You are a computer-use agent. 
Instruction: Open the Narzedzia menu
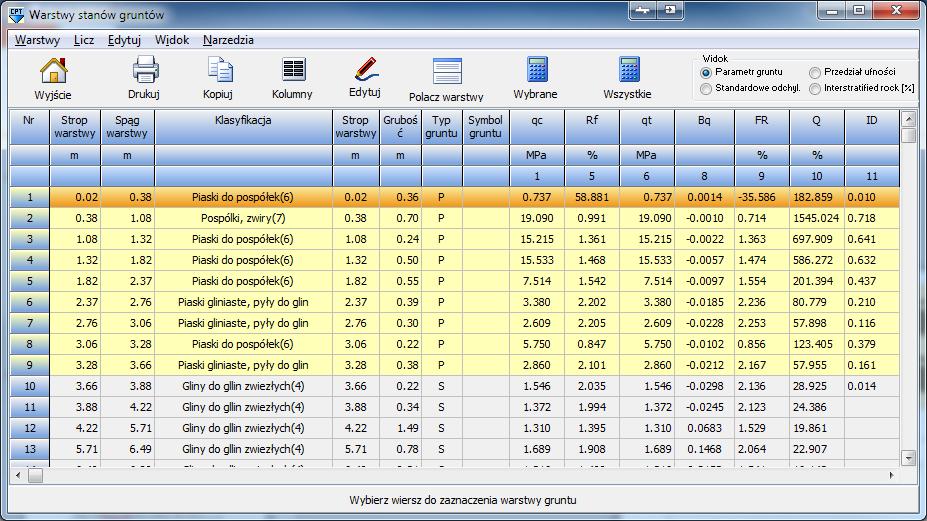[x=228, y=40]
